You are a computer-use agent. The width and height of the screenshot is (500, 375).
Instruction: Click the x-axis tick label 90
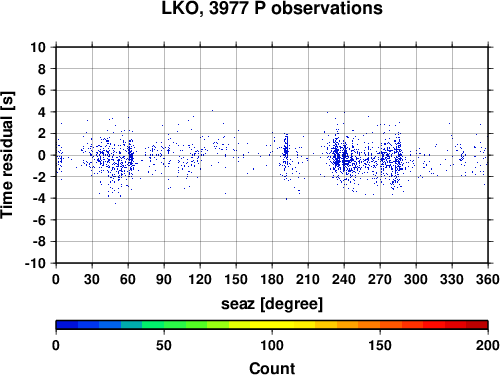tap(164, 279)
